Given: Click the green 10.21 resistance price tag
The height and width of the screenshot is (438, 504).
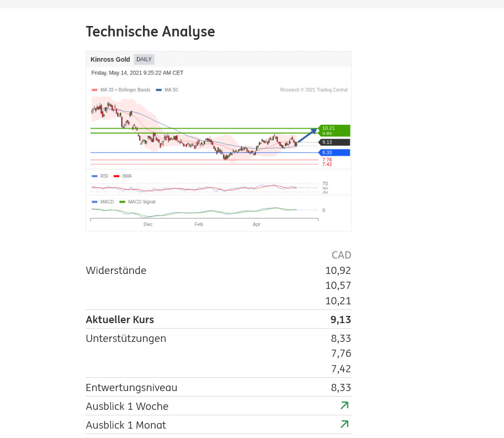Looking at the screenshot, I should (335, 128).
